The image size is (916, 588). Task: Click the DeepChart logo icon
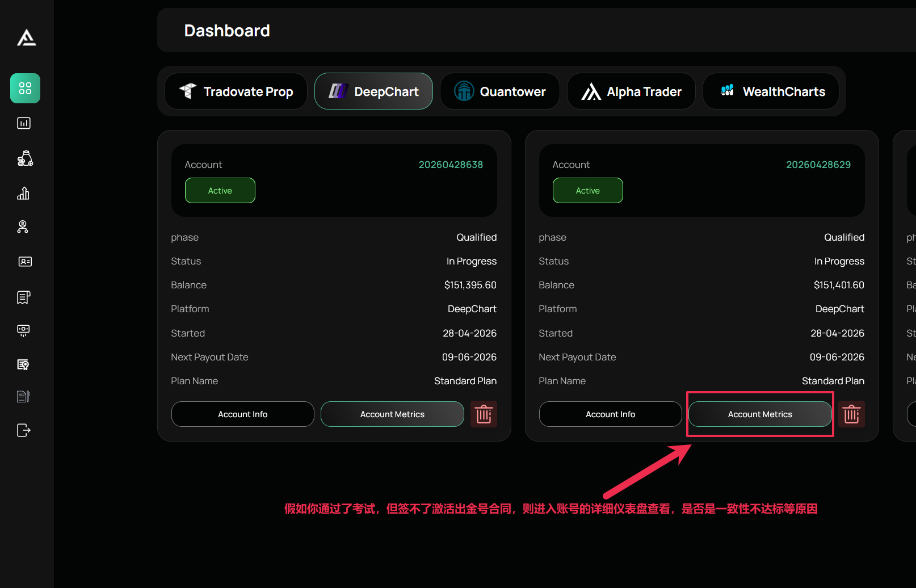339,91
